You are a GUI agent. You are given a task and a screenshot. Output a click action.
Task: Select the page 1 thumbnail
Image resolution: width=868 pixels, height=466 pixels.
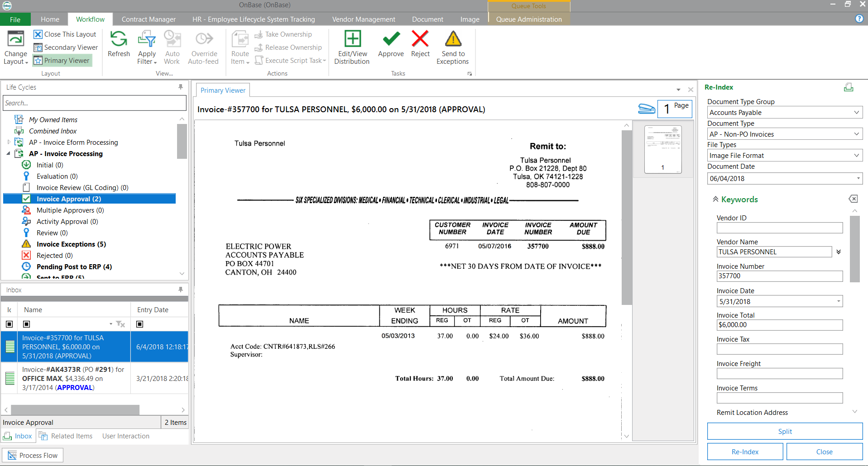click(x=663, y=149)
